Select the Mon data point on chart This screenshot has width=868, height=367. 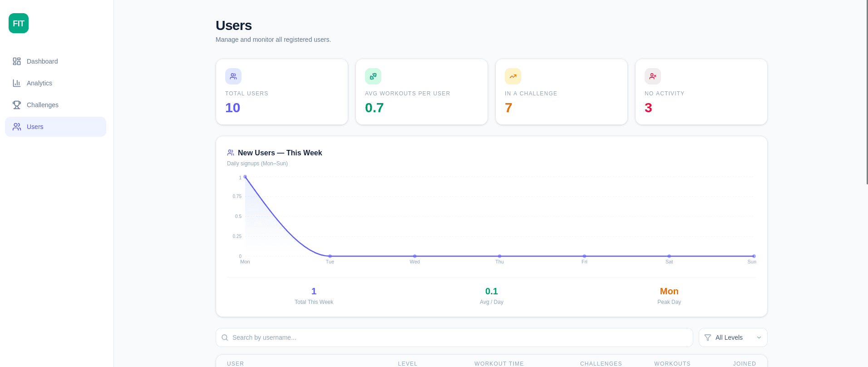(245, 177)
